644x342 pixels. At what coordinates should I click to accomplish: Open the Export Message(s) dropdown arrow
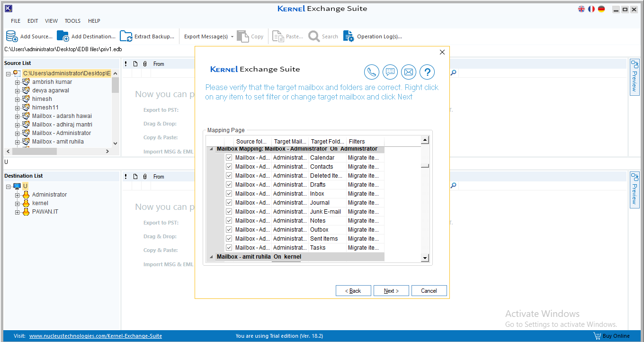pos(232,37)
